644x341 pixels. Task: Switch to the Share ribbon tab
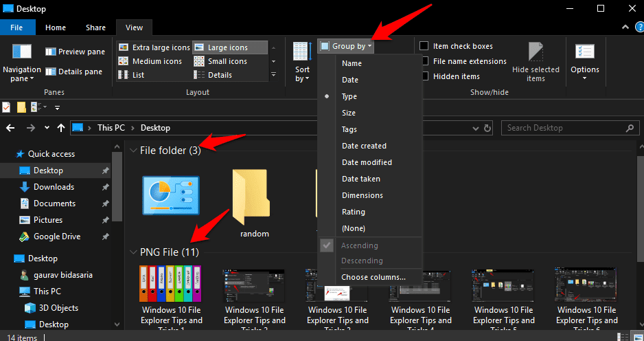95,27
